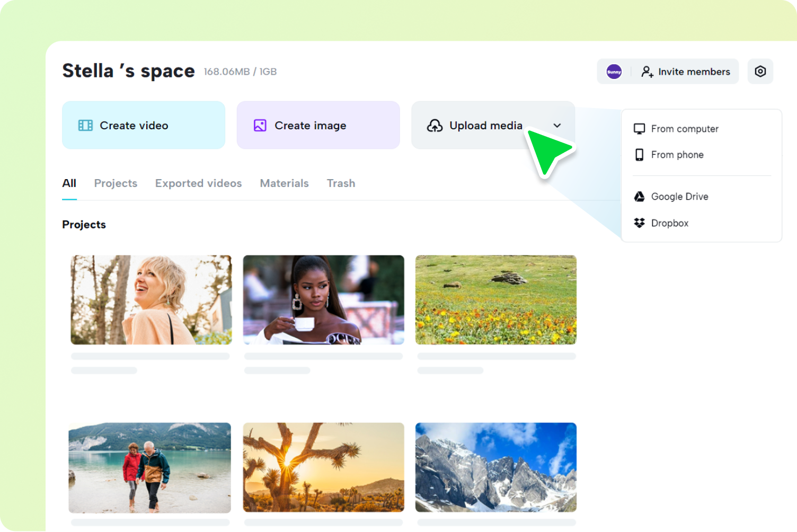The image size is (797, 532).
Task: Choose From computer upload option
Action: (702, 129)
